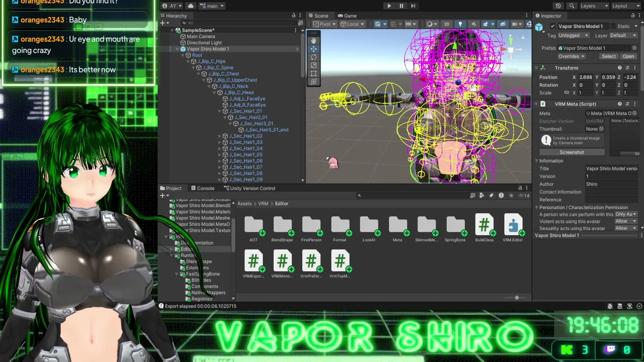
Task: Collapse the Vapor Shiro Model 1 hierarchy node
Action: point(178,49)
